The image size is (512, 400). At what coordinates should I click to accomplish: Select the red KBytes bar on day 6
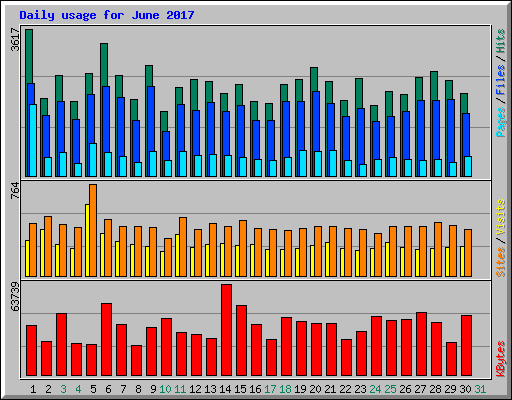coord(106,340)
